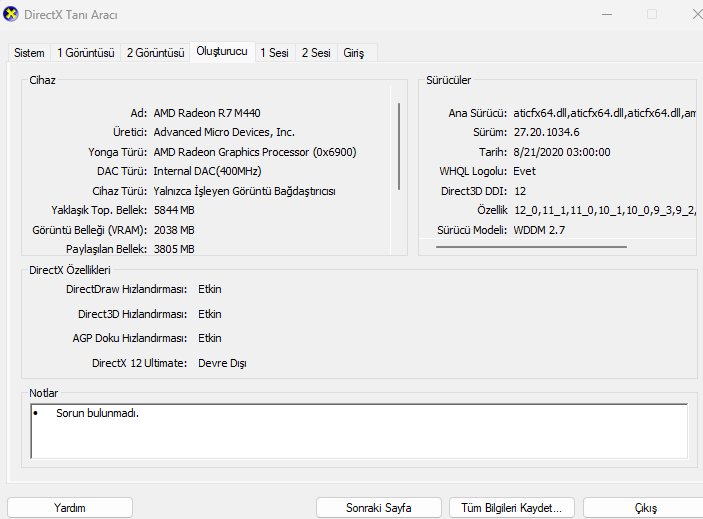Click the Yaklaşık Top. Bellek label
703x519 pixels.
(99, 210)
